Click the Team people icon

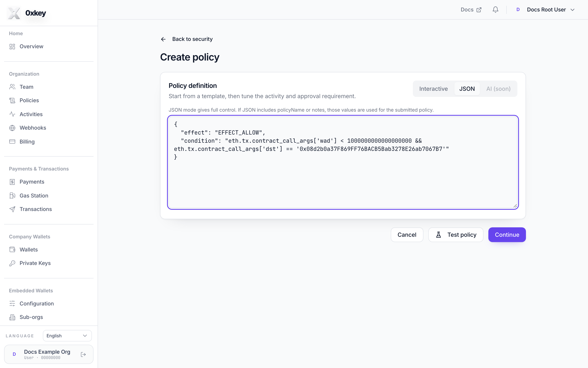coord(12,87)
